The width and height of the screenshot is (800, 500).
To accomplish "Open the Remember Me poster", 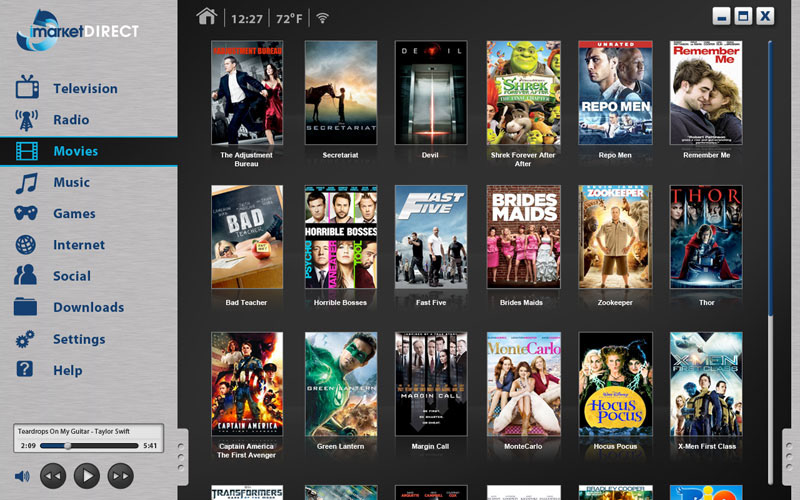I will [x=706, y=93].
